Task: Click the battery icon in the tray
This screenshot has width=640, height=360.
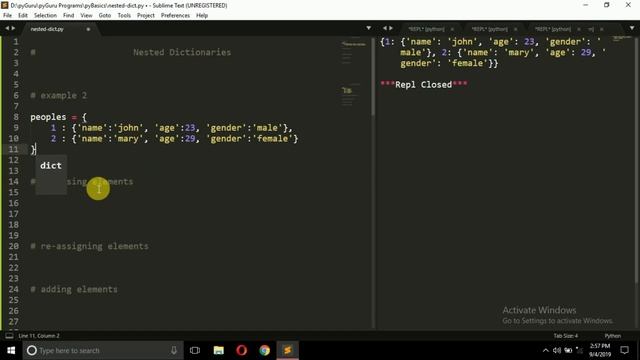Action: pyautogui.click(x=568, y=350)
